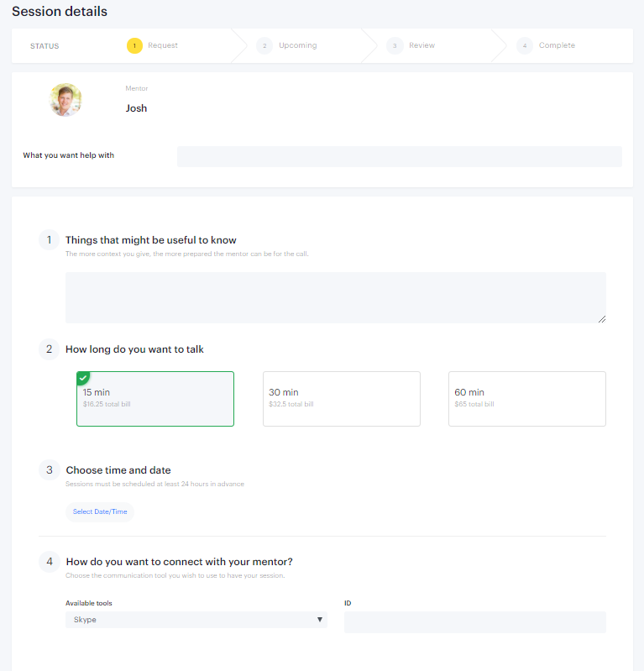Image resolution: width=644 pixels, height=671 pixels.
Task: Select the 30 min session duration
Action: click(x=342, y=399)
